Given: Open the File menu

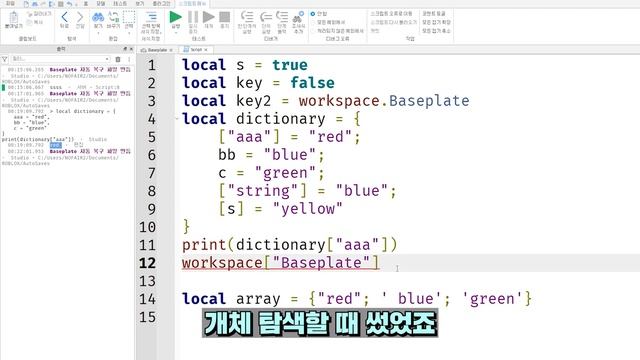Looking at the screenshot, I should point(10,3).
